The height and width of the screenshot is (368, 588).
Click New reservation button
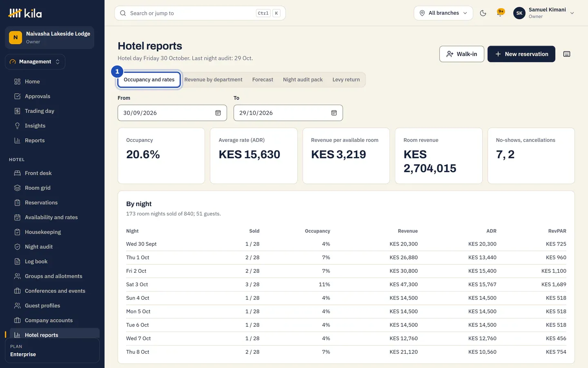521,54
